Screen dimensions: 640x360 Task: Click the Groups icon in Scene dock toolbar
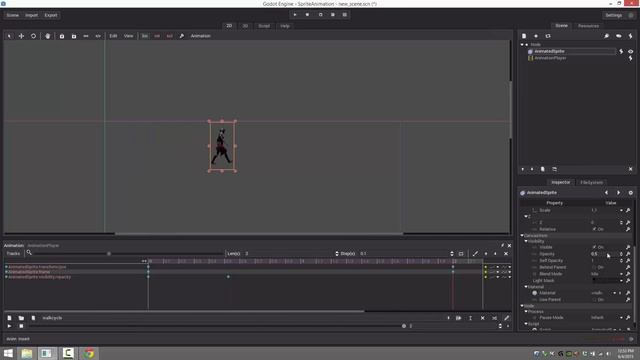tap(619, 36)
